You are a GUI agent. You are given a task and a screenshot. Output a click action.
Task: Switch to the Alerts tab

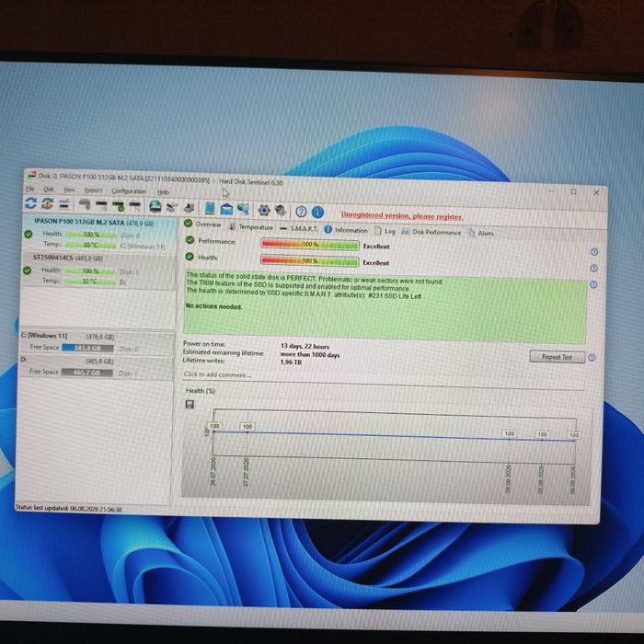pos(480,234)
